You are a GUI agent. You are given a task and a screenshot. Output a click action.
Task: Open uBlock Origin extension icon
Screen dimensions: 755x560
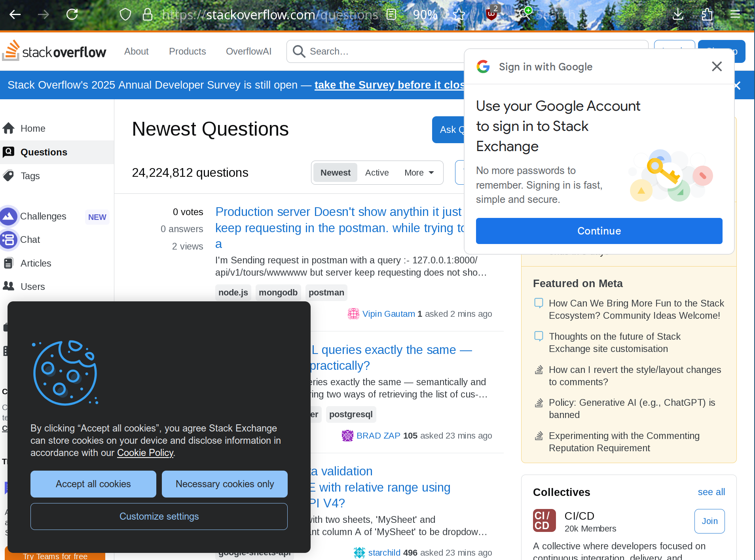tap(491, 15)
